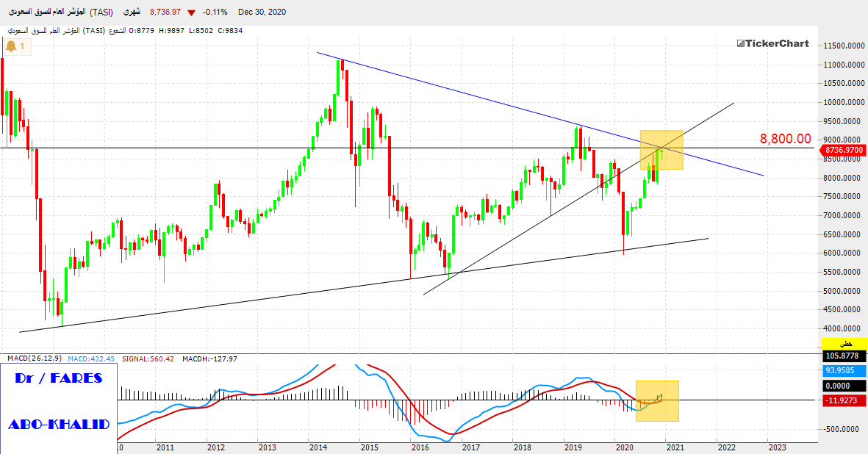Click the high value H:9897
Viewport: 868px width, 454px height.
point(171,30)
